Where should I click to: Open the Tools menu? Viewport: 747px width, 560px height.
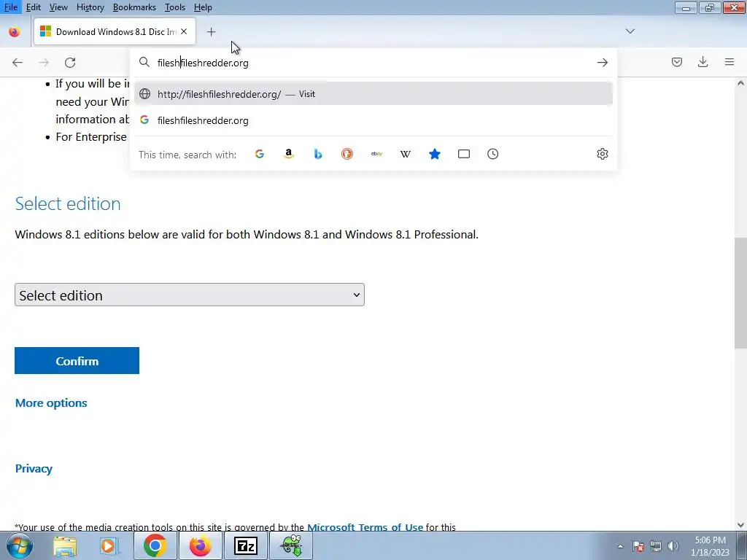(175, 7)
